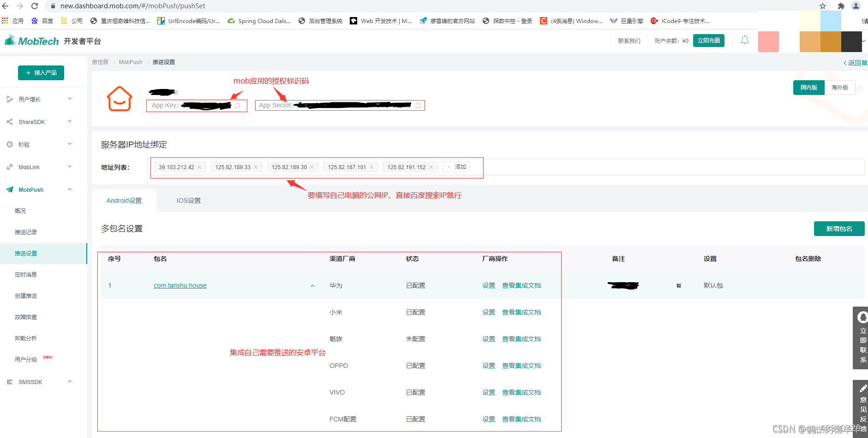Click 设置 for 华为 channel
Viewport: 868px width, 438px height.
(x=489, y=285)
